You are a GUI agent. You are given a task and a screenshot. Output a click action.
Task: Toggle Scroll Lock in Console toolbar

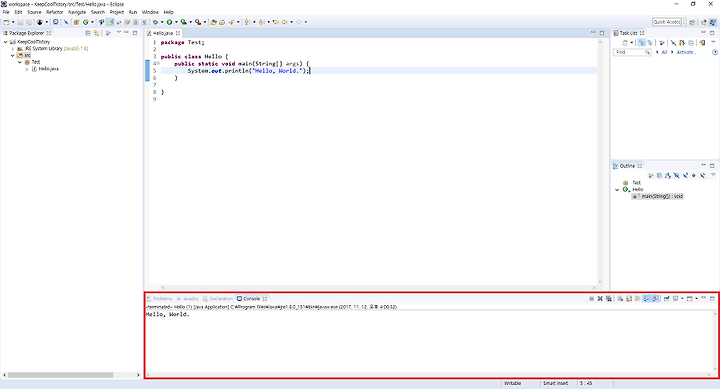pyautogui.click(x=629, y=299)
